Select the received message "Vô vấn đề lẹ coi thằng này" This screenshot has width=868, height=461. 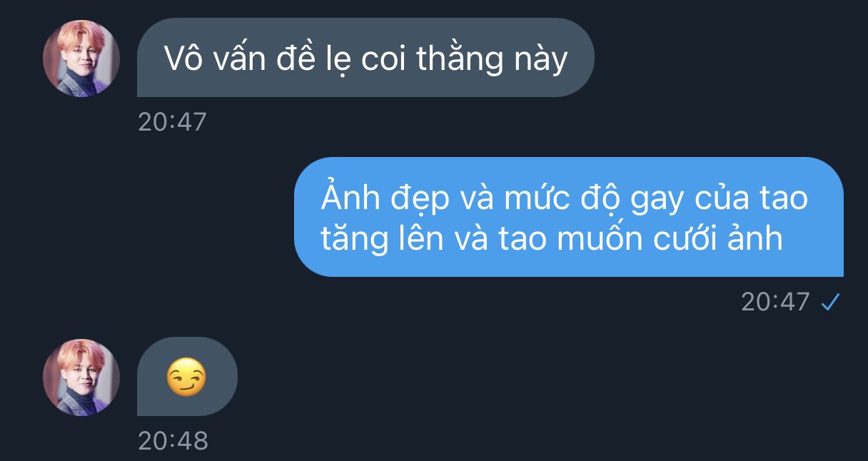pos(365,58)
